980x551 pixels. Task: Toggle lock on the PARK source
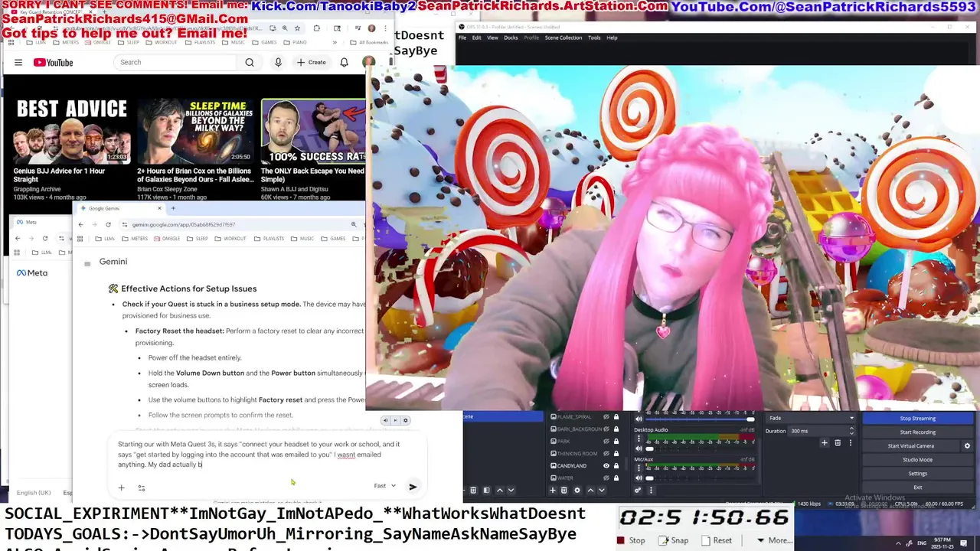[x=616, y=442]
